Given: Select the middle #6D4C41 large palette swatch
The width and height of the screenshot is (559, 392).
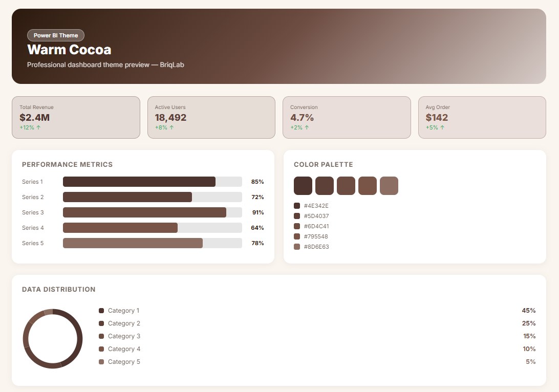Looking at the screenshot, I should (346, 186).
